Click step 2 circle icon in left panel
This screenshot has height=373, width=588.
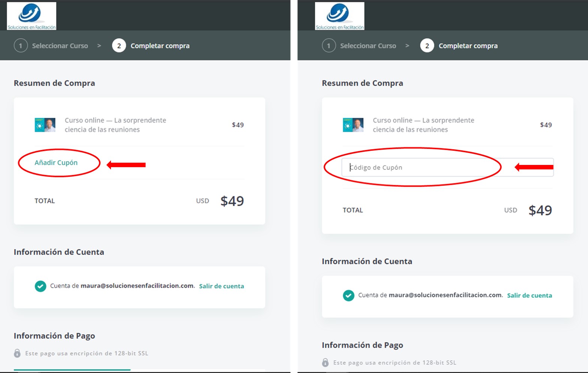point(119,46)
